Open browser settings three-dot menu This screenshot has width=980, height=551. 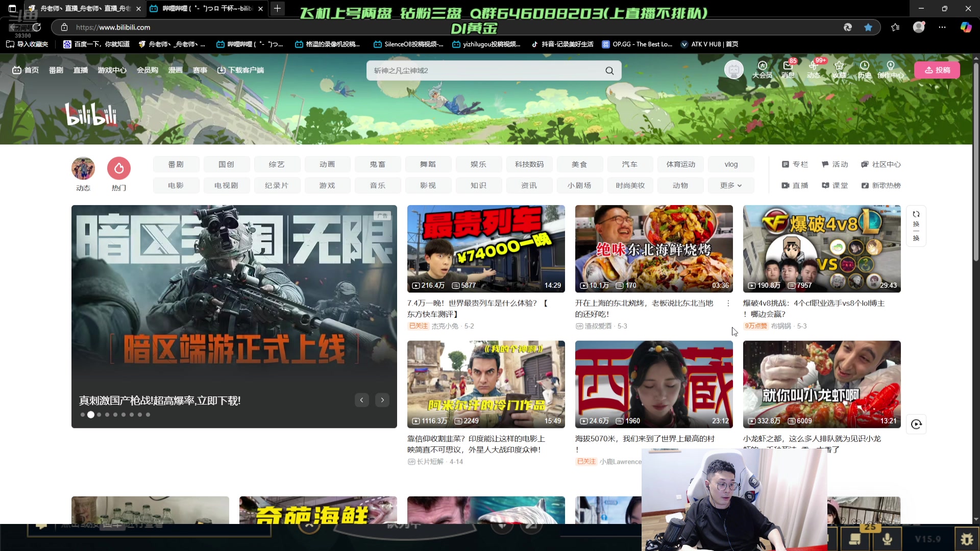pos(942,28)
